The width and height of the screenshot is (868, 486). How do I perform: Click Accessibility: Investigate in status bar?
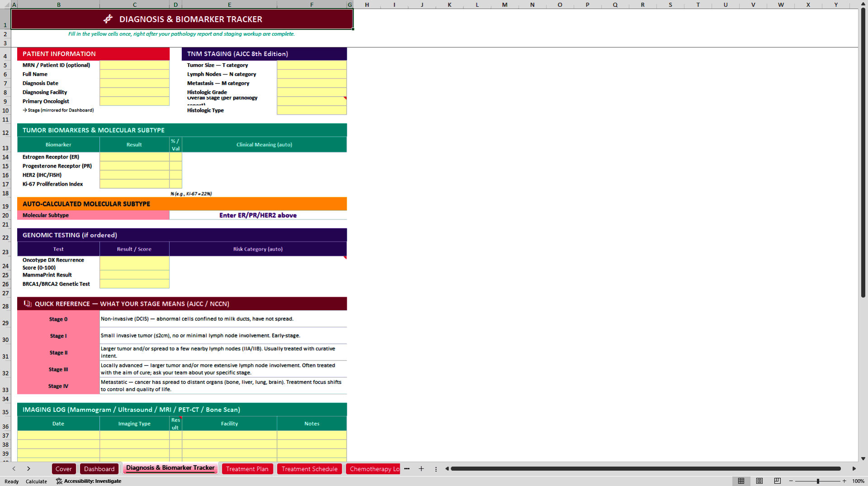89,481
